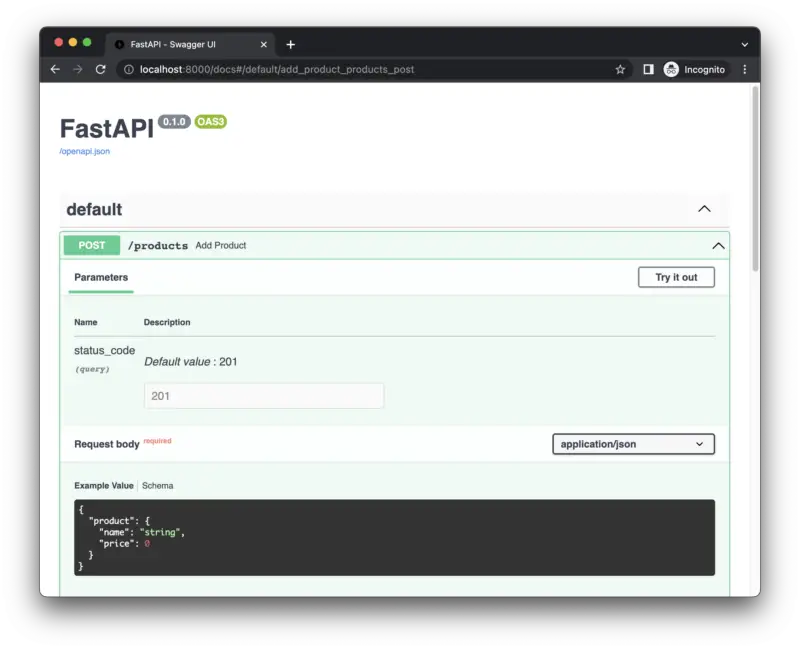Image resolution: width=800 pixels, height=649 pixels.
Task: Click the red close window button
Action: pyautogui.click(x=59, y=42)
